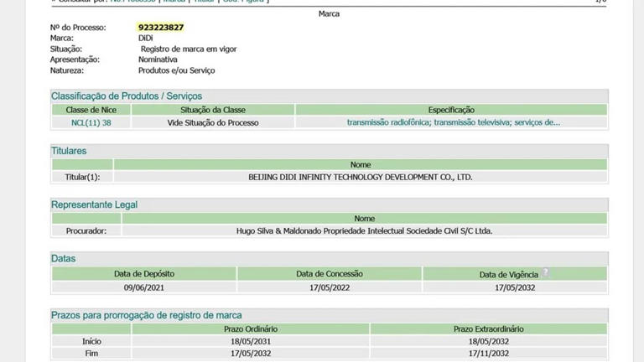Select the ordinary start date 18/05/2031

251,342
